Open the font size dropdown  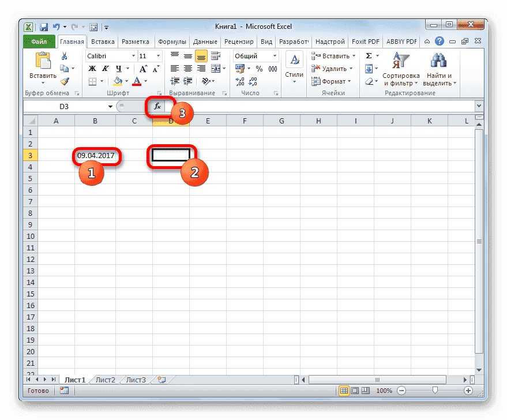(157, 55)
